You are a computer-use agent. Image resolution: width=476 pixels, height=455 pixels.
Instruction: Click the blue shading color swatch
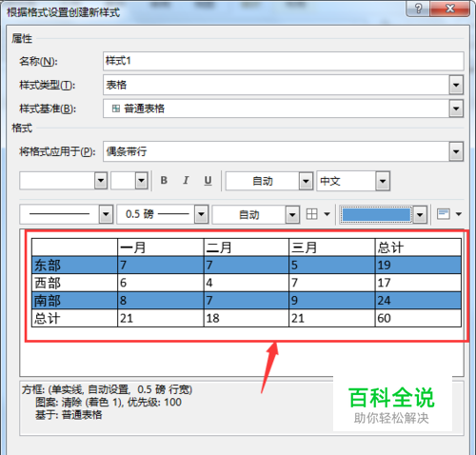(x=376, y=215)
